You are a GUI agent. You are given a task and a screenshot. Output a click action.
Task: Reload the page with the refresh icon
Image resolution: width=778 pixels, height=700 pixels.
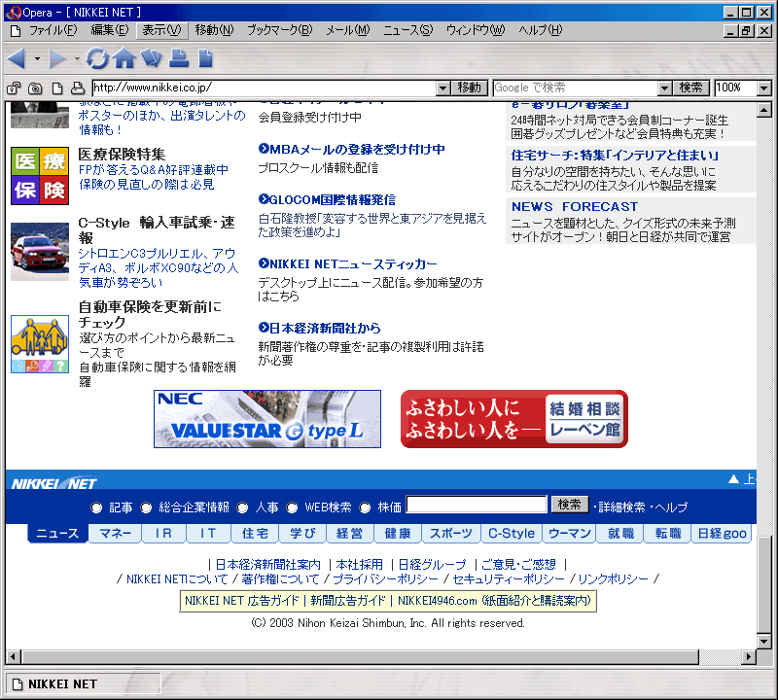coord(97,58)
